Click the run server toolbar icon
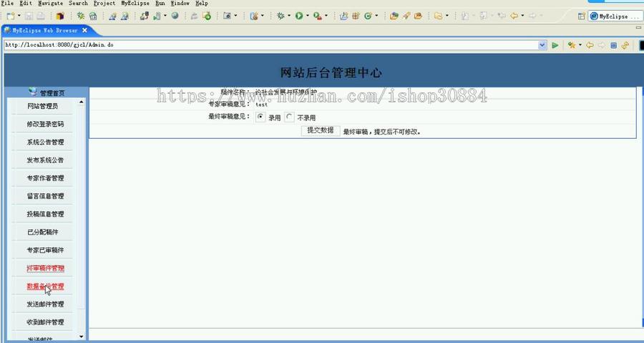 [x=157, y=16]
